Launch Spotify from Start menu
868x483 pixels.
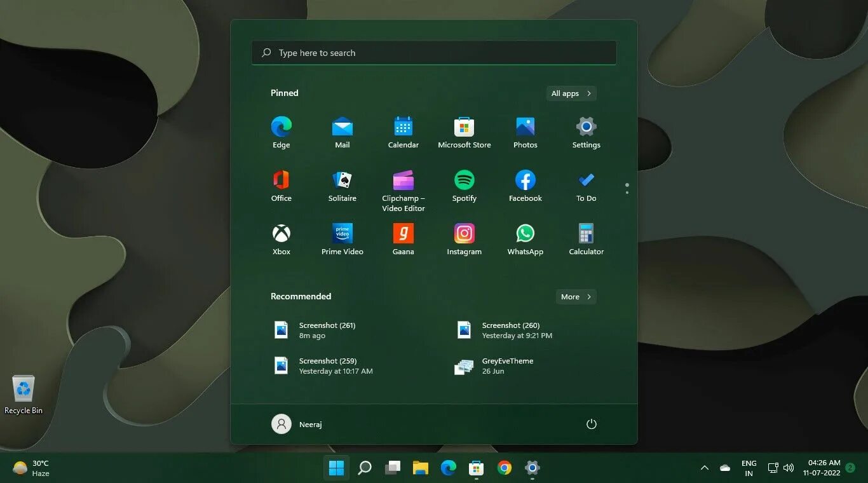tap(465, 186)
